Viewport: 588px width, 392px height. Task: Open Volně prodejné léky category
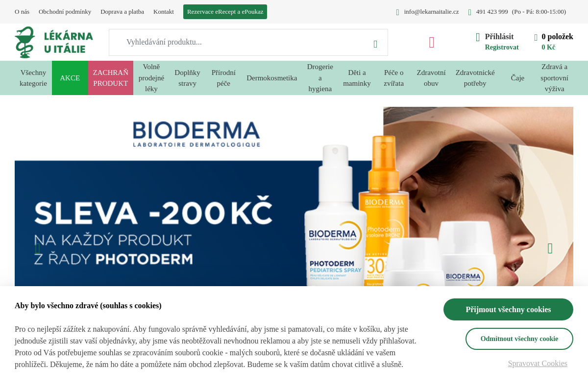[151, 78]
